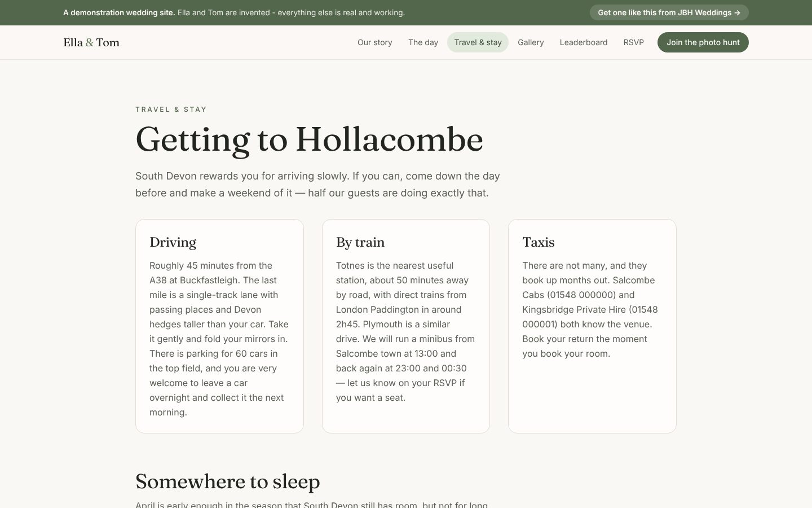Viewport: 812px width, 508px height.
Task: Go to the RSVP page
Action: pyautogui.click(x=634, y=42)
